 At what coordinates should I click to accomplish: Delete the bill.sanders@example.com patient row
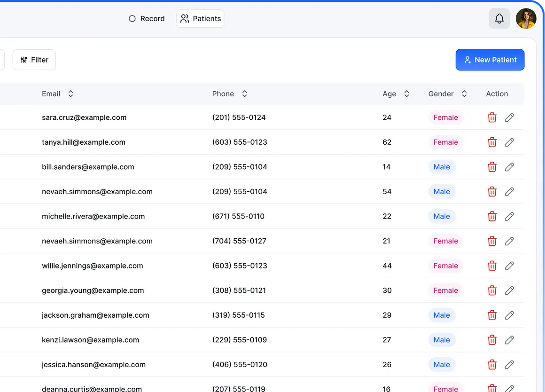[x=492, y=167]
